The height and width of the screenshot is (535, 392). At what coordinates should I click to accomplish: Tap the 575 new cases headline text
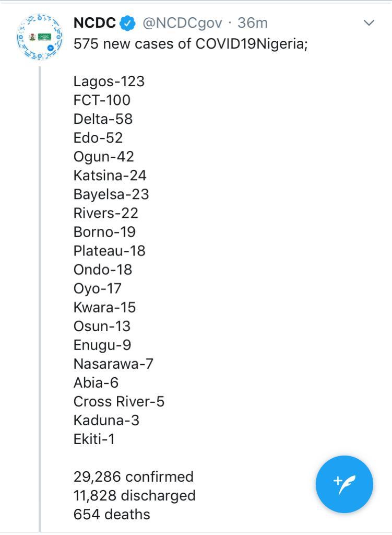point(191,44)
